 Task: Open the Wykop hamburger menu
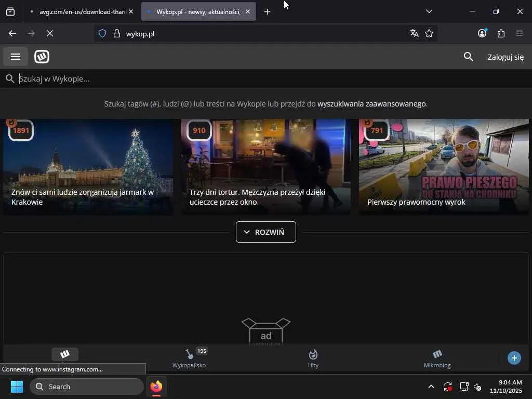pos(16,57)
